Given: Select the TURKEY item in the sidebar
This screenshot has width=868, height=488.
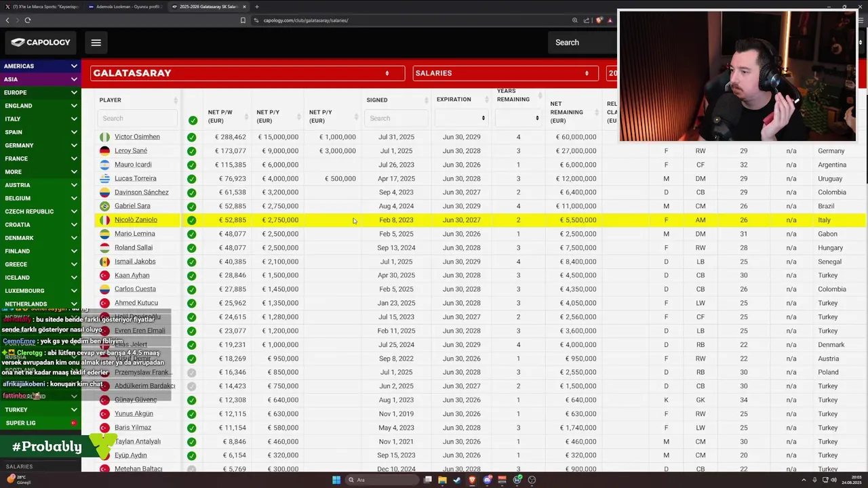Looking at the screenshot, I should coord(40,410).
